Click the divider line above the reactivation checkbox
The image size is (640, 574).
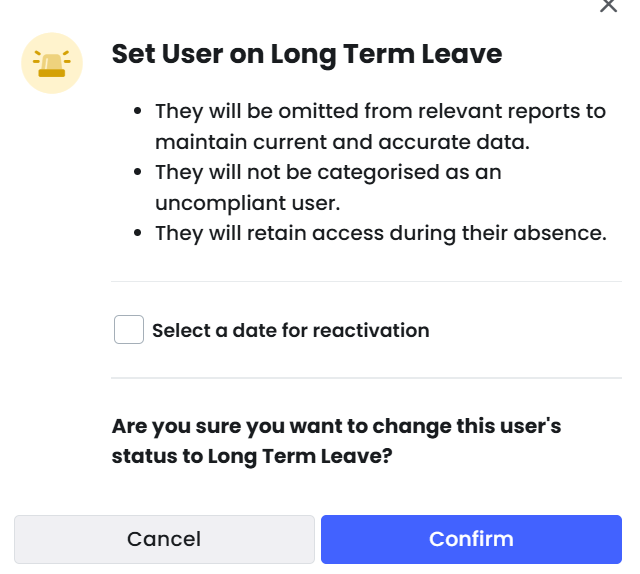click(x=366, y=281)
